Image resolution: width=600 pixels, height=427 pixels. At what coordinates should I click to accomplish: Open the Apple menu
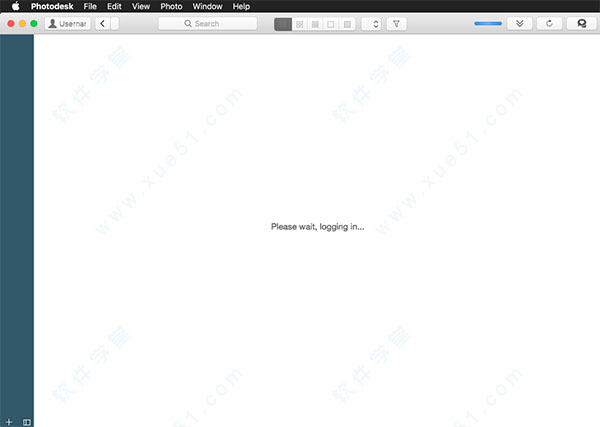coord(16,6)
